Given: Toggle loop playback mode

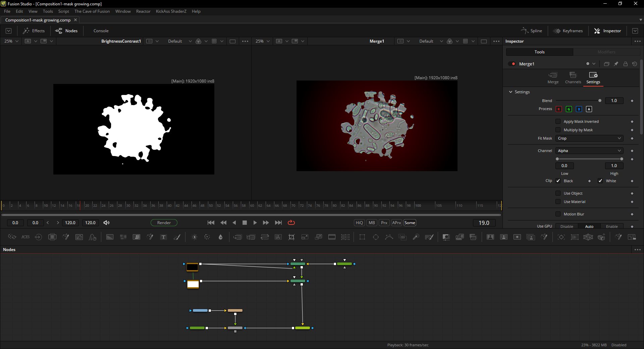Looking at the screenshot, I should pos(291,223).
